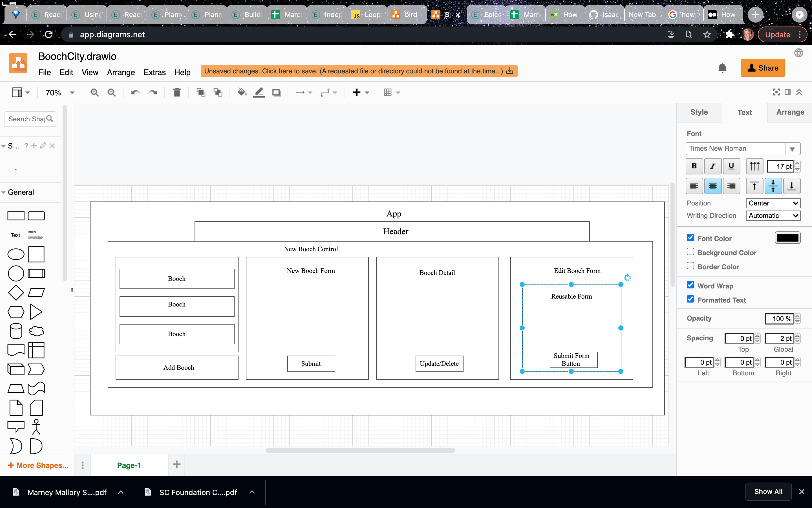
Task: Open the Fill Color bucket tool
Action: pos(242,92)
